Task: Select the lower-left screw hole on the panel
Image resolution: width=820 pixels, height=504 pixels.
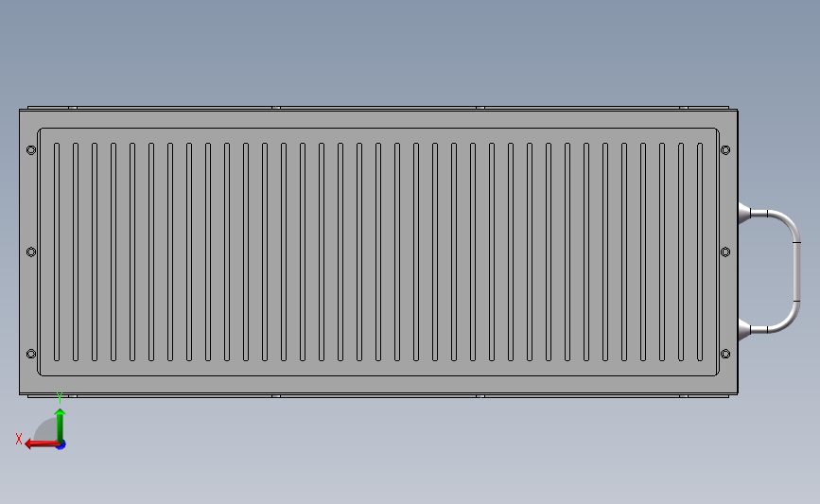Action: 31,354
